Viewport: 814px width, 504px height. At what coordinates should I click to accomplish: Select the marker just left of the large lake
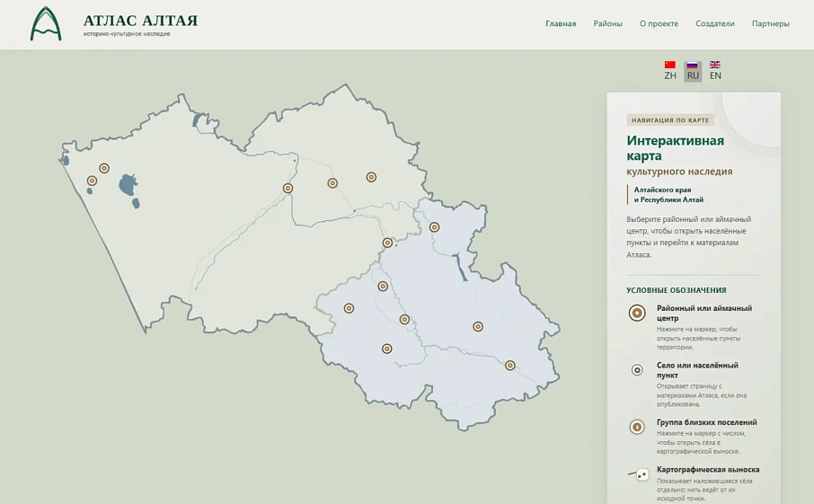(x=104, y=168)
